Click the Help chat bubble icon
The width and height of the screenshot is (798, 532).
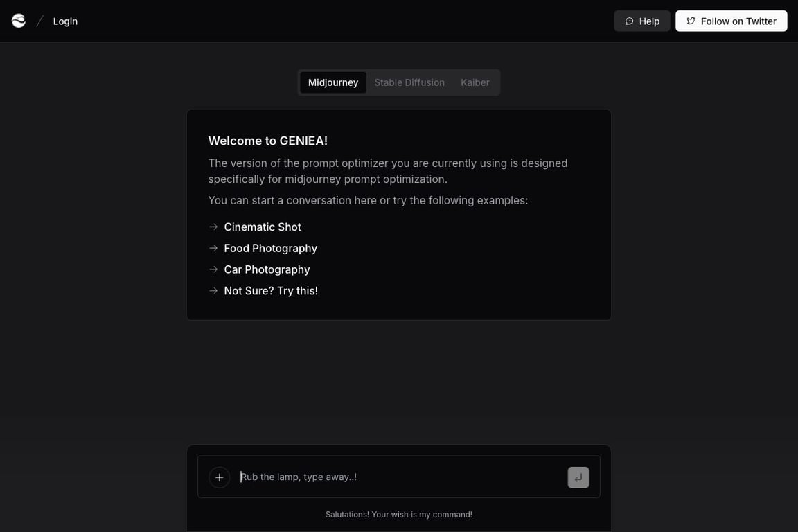tap(629, 21)
